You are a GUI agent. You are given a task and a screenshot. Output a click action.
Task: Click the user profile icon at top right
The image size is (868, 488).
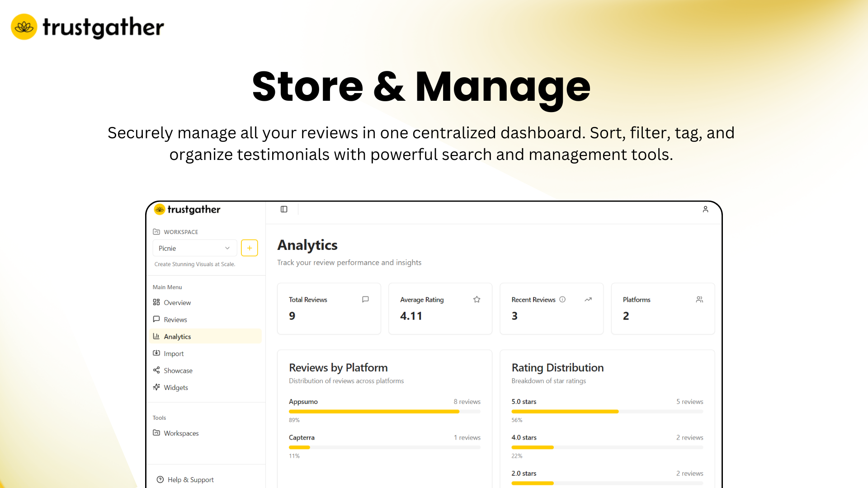coord(706,209)
